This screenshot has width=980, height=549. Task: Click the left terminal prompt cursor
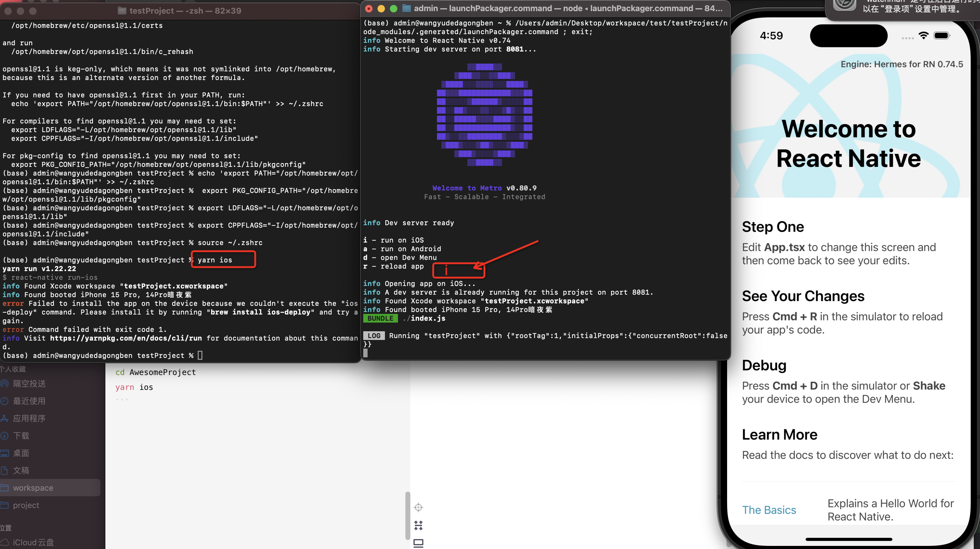point(200,355)
